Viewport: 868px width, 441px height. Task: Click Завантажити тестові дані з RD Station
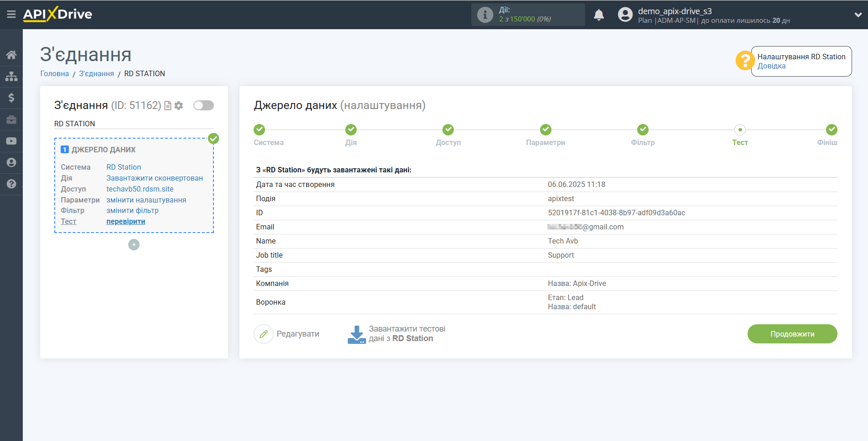[x=407, y=334]
